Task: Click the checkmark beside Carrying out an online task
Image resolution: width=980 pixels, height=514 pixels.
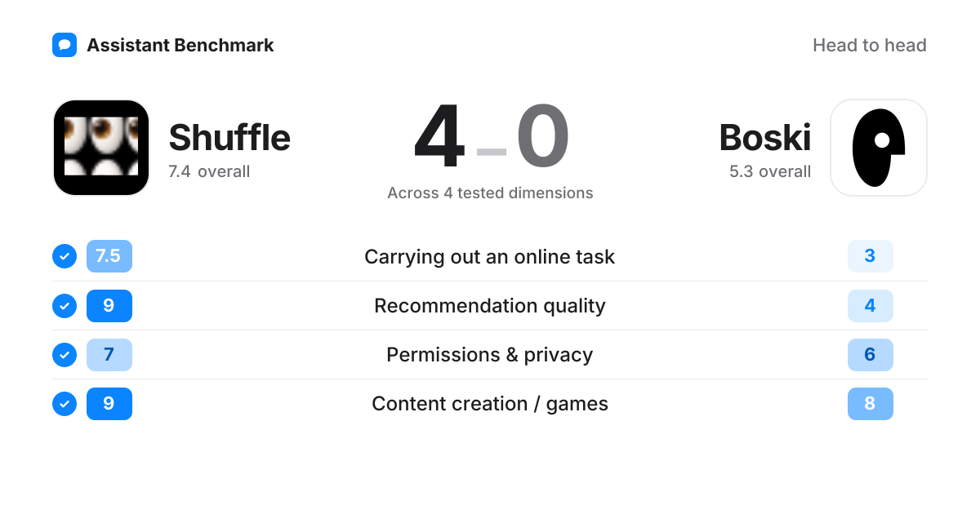Action: (x=65, y=256)
